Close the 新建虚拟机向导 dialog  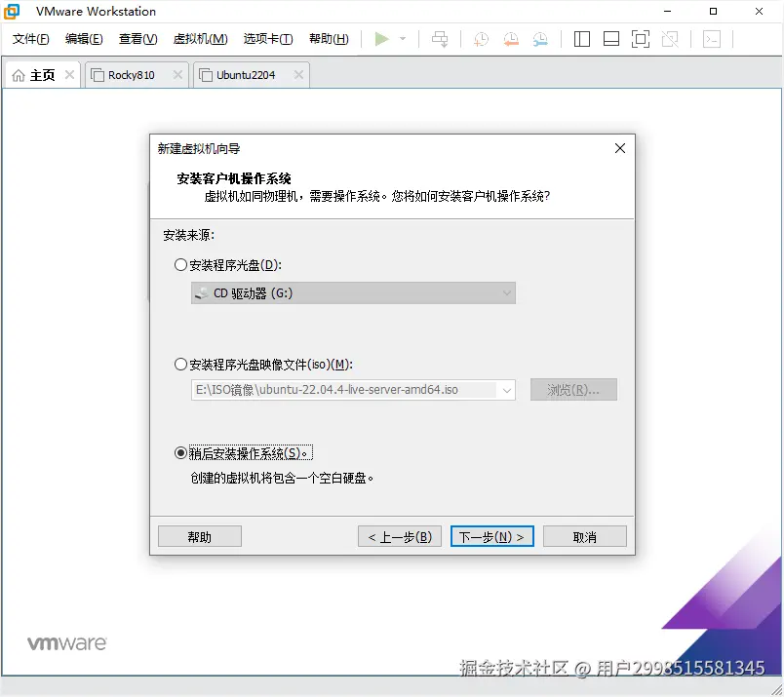click(620, 148)
